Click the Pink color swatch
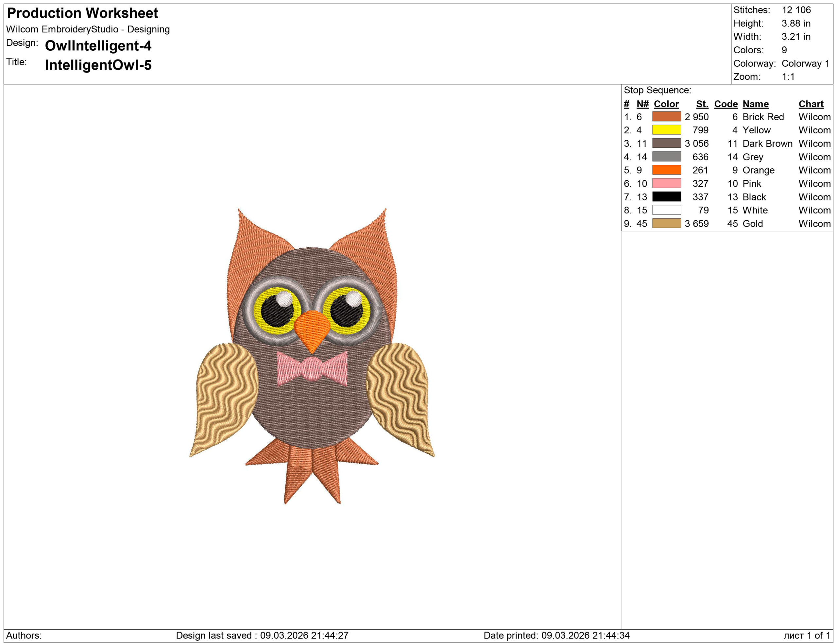 [x=666, y=183]
